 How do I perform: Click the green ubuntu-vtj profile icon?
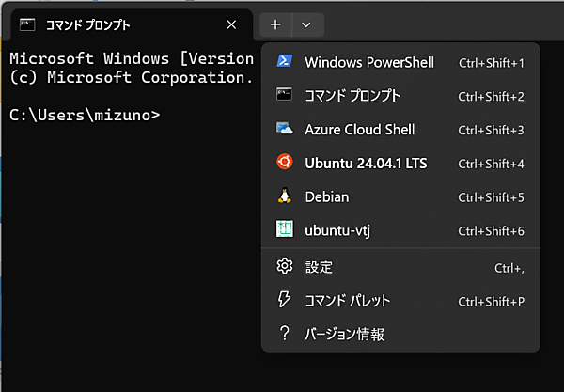pyautogui.click(x=284, y=229)
